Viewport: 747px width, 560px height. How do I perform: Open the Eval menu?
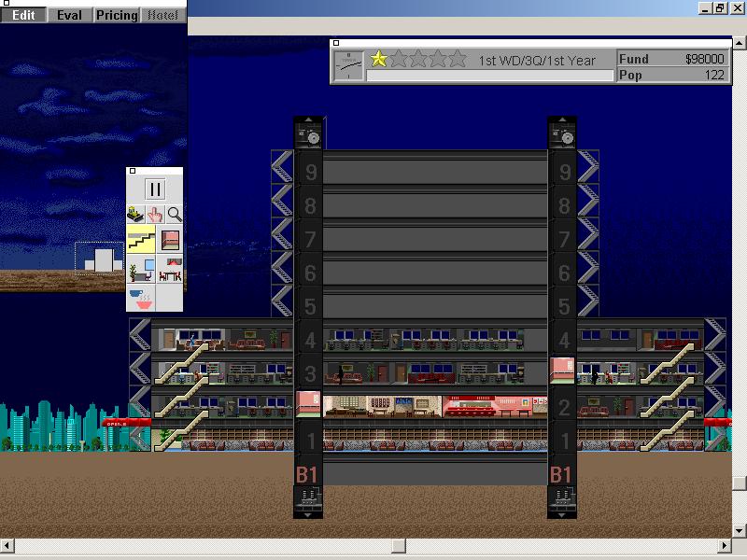click(69, 15)
